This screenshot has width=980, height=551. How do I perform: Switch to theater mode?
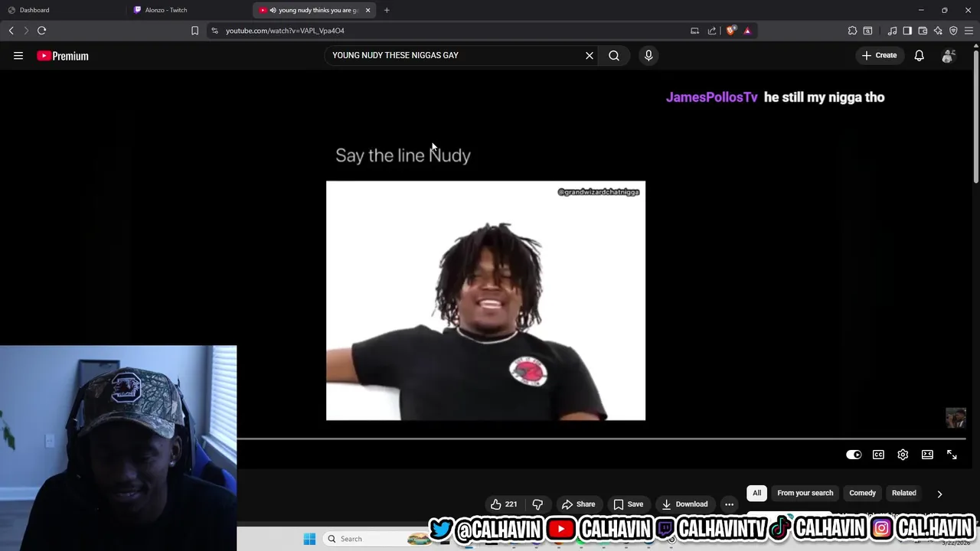point(927,455)
